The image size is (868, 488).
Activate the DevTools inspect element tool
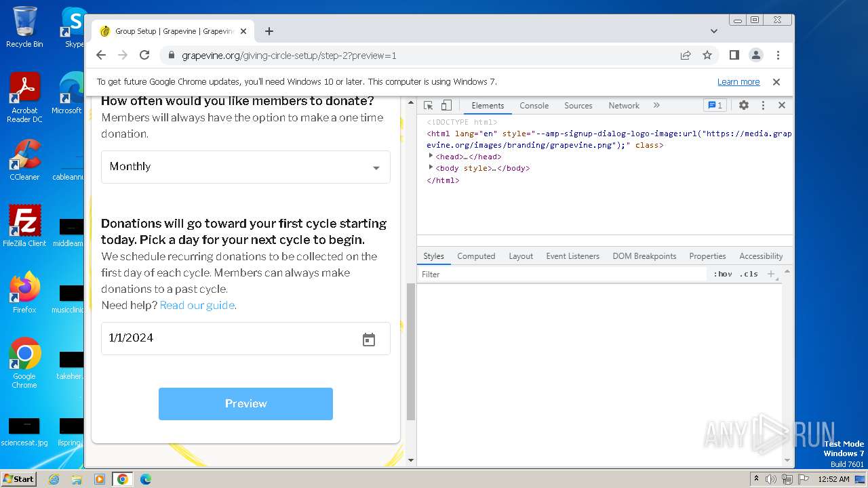(x=428, y=105)
